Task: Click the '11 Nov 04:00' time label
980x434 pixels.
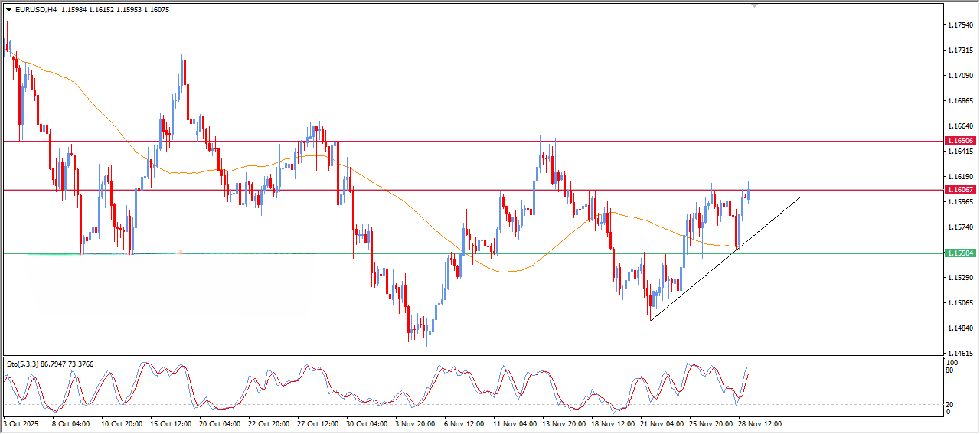Action: tap(514, 423)
